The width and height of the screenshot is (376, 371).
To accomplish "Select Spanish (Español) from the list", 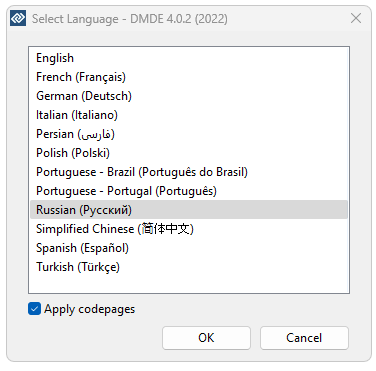I will coord(189,248).
